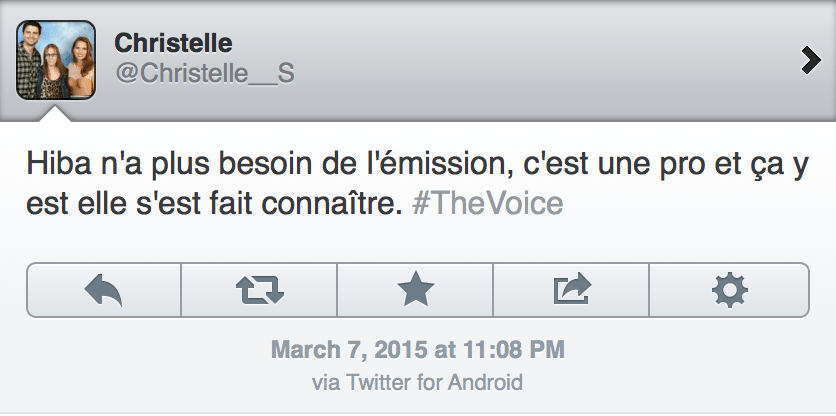Reply to Christelle's tweet
This screenshot has width=836, height=416.
103,290
